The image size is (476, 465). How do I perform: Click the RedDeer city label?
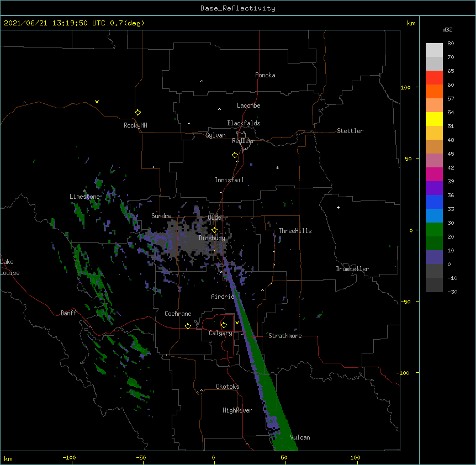(243, 141)
